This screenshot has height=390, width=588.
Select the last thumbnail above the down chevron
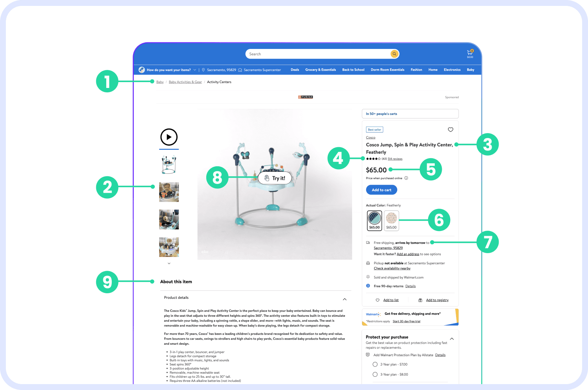tap(169, 247)
